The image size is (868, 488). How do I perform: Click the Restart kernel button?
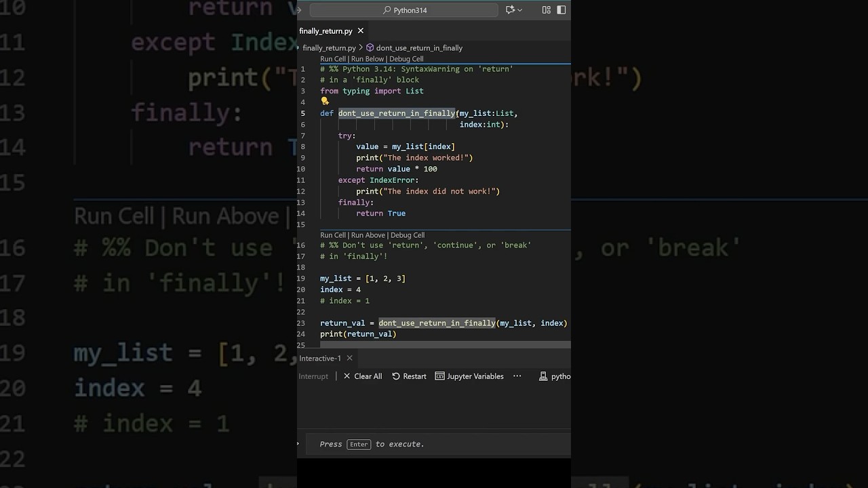(409, 376)
